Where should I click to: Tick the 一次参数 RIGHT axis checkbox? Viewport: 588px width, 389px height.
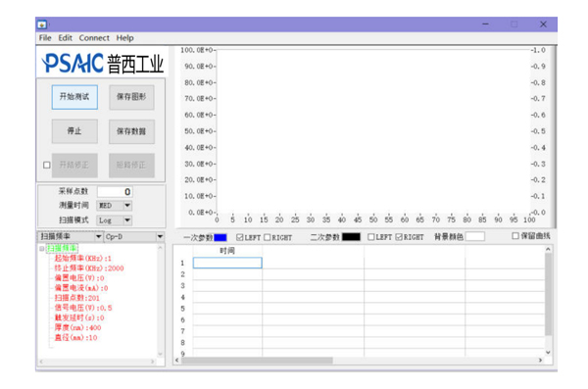pyautogui.click(x=267, y=237)
